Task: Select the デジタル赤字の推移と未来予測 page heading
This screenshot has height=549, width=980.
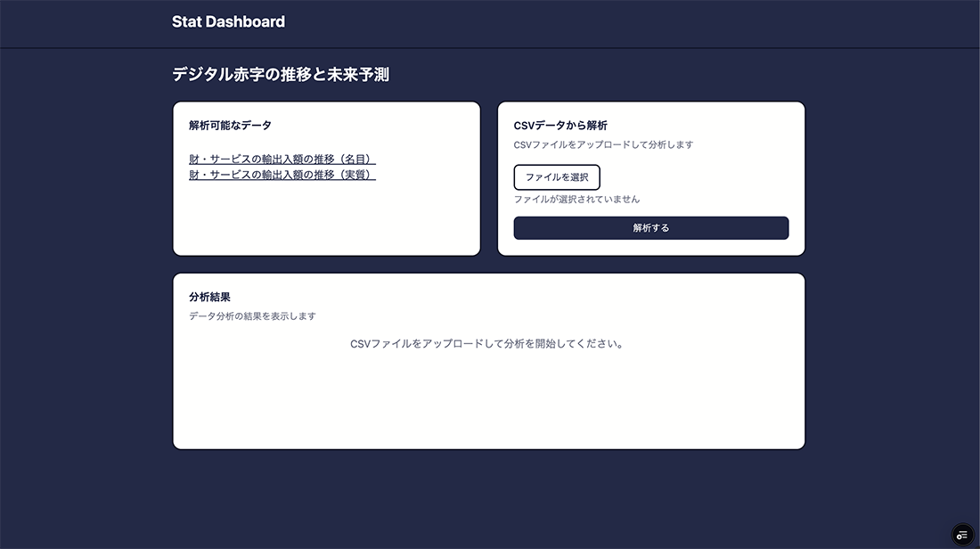Action: coord(281,75)
